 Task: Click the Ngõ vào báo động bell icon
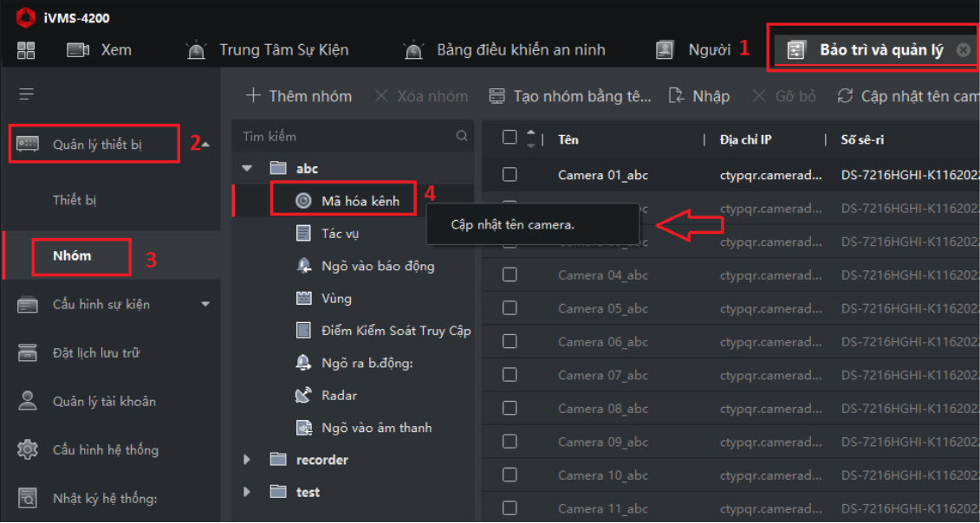tap(303, 266)
